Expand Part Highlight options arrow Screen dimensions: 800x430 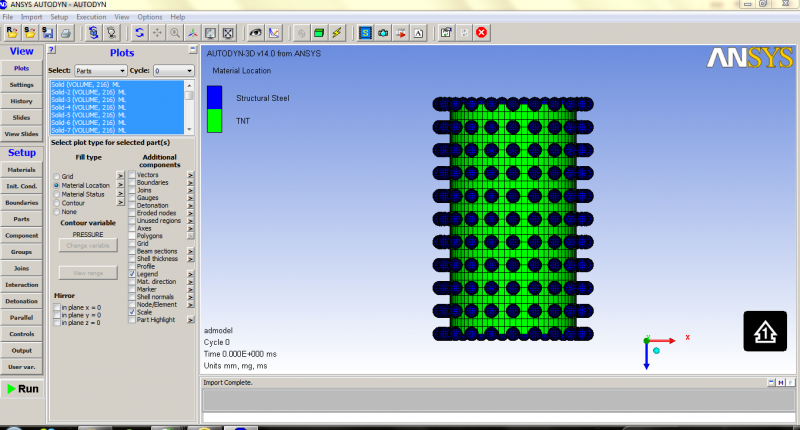(x=190, y=320)
